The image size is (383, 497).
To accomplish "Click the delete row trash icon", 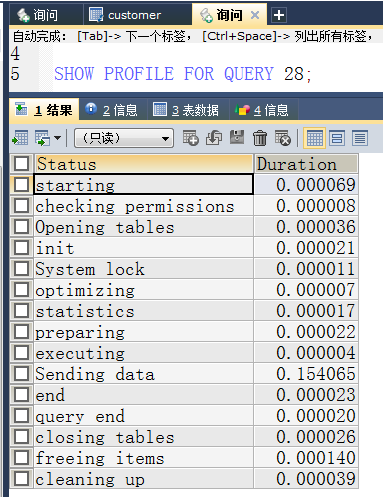I will click(x=260, y=138).
